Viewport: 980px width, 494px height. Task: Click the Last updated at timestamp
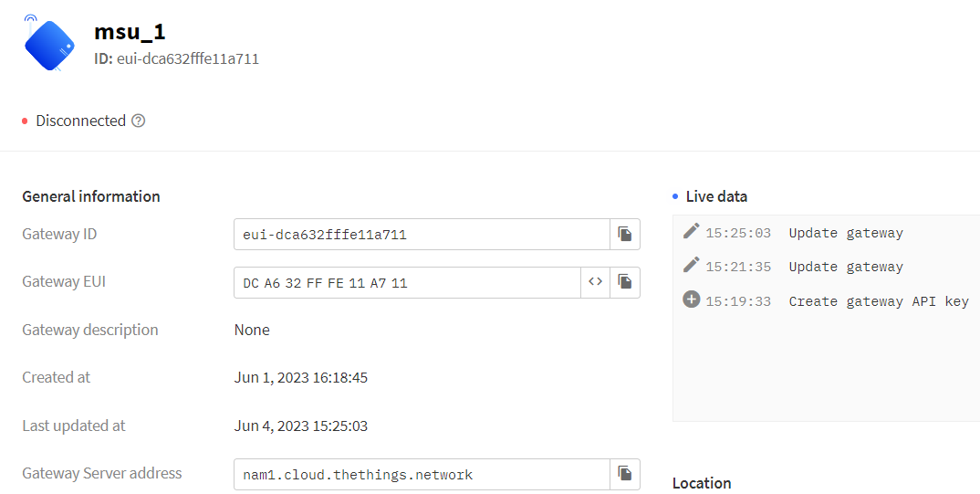300,426
